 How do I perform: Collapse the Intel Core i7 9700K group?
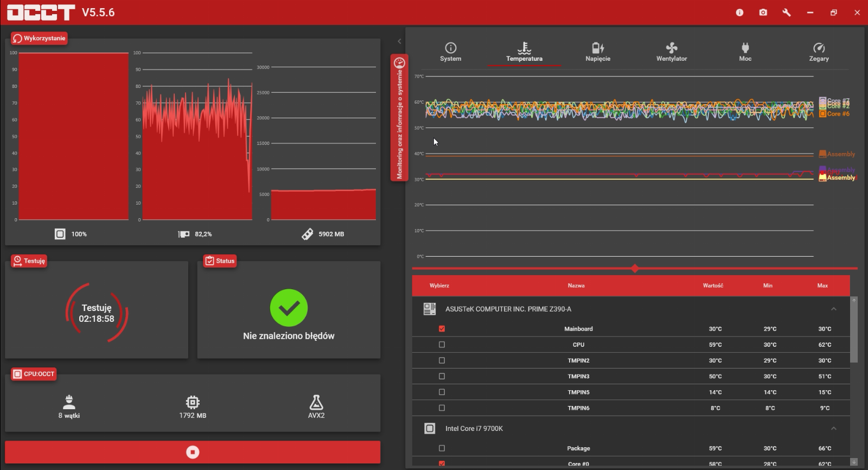(x=834, y=428)
